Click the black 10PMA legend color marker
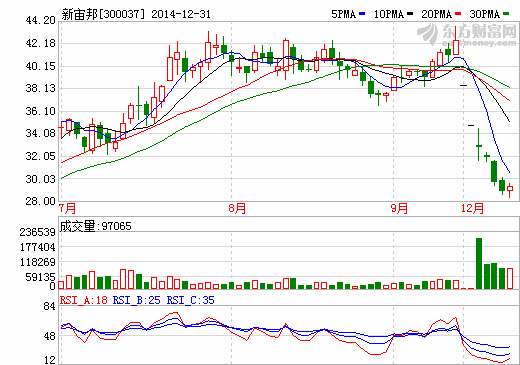The width and height of the screenshot is (520, 365). 410,14
